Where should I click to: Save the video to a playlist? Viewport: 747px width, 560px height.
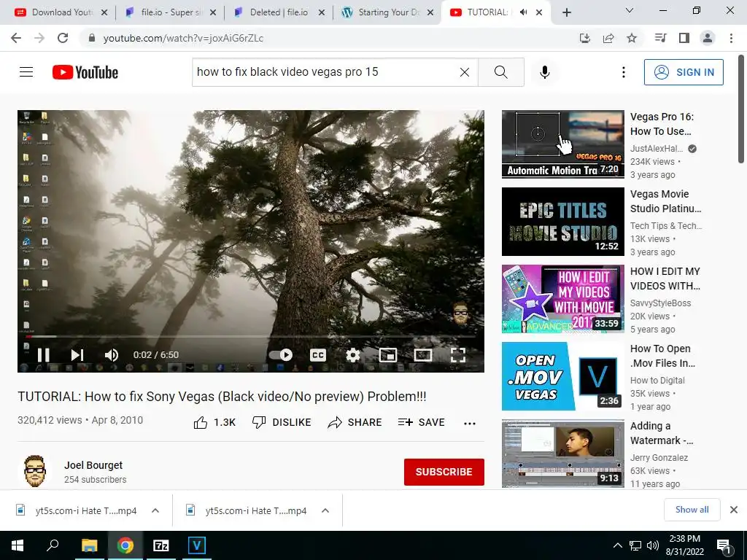(421, 422)
